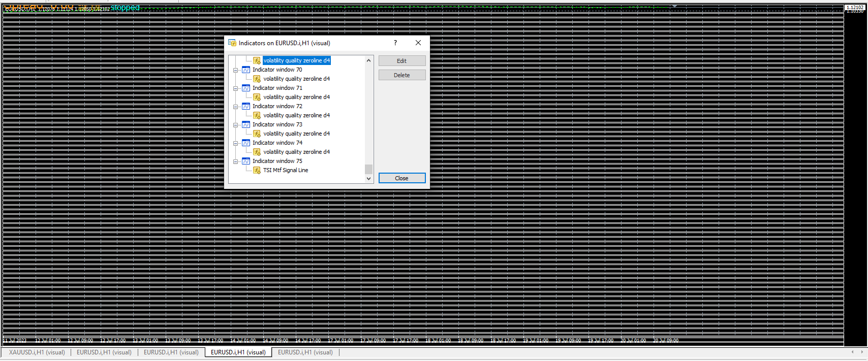Click the Indicator window 70 chart icon
The width and height of the screenshot is (868, 361).
[246, 70]
